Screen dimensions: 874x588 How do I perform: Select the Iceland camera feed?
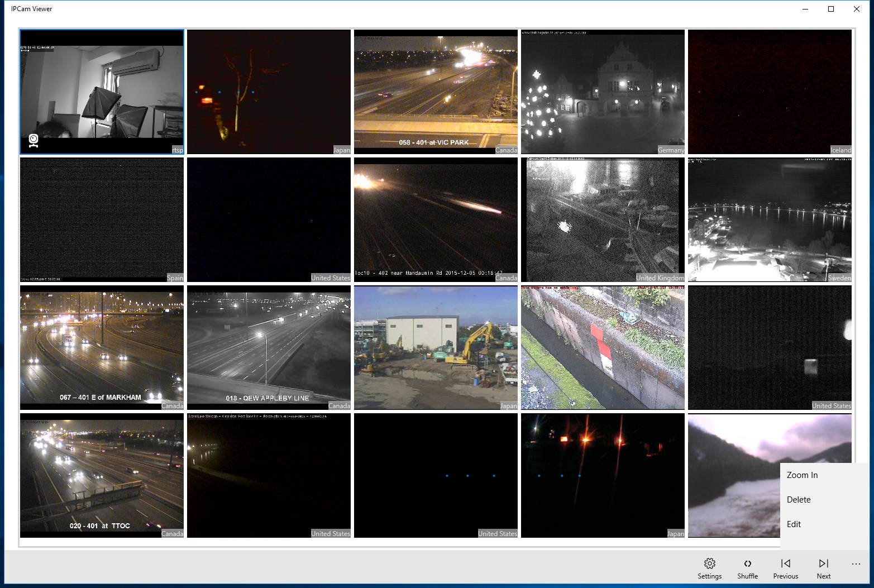pyautogui.click(x=770, y=92)
